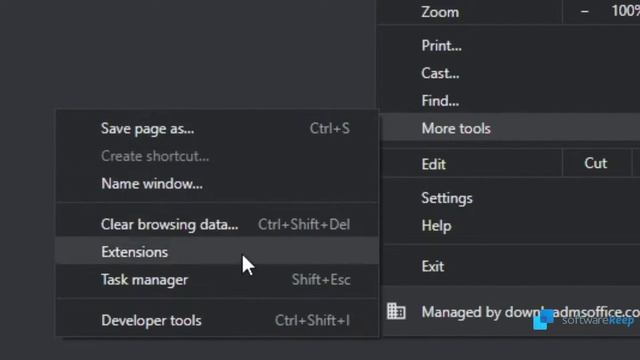Click the Managed by organization building icon
The width and height of the screenshot is (640, 360).
(x=396, y=311)
